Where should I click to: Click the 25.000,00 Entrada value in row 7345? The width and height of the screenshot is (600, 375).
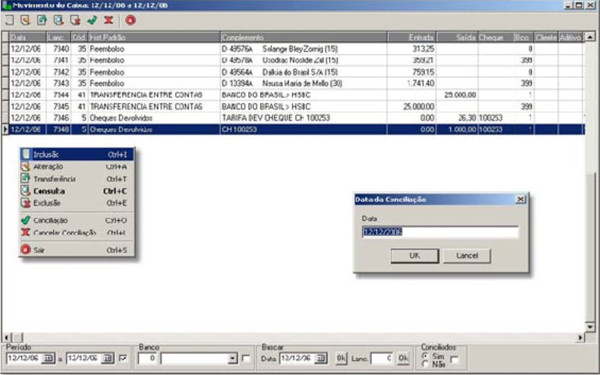pyautogui.click(x=419, y=106)
